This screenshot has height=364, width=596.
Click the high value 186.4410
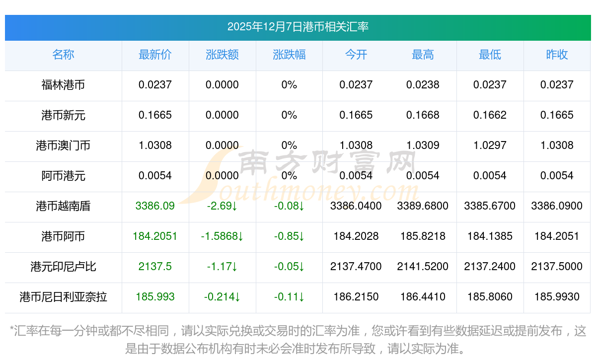[x=423, y=297]
